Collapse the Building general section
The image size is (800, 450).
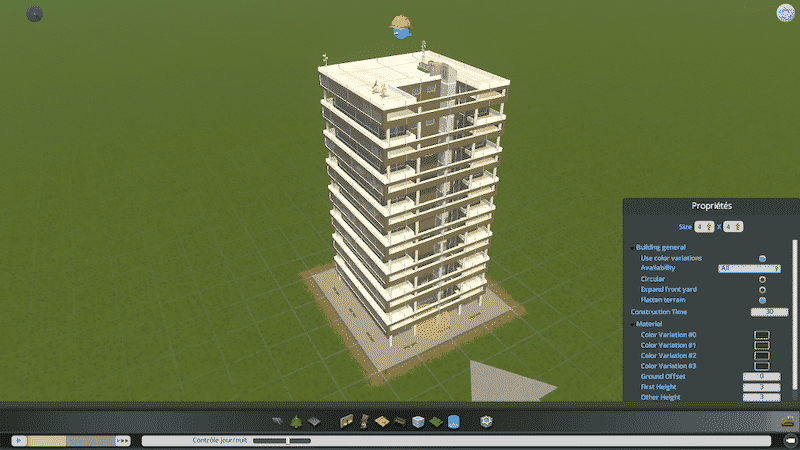point(632,247)
